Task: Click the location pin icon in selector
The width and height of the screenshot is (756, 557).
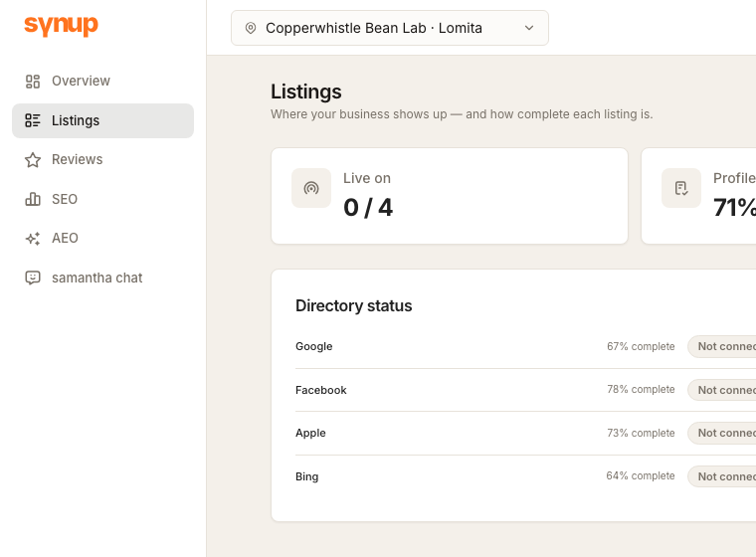Action: [x=251, y=28]
